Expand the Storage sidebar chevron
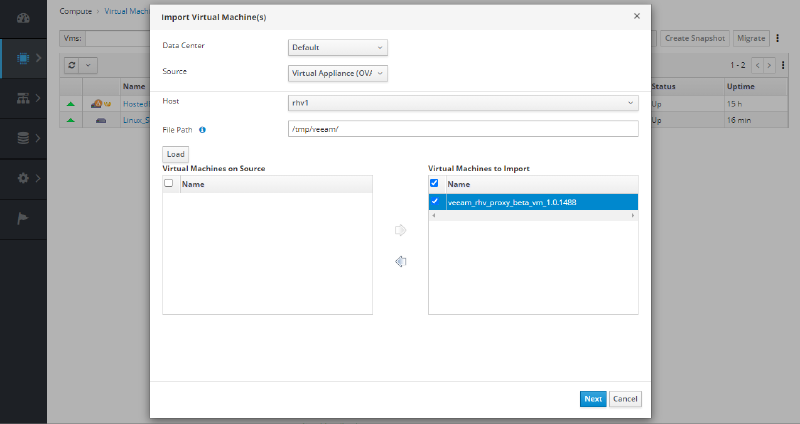Screen dimensions: 800x424 point(38,138)
